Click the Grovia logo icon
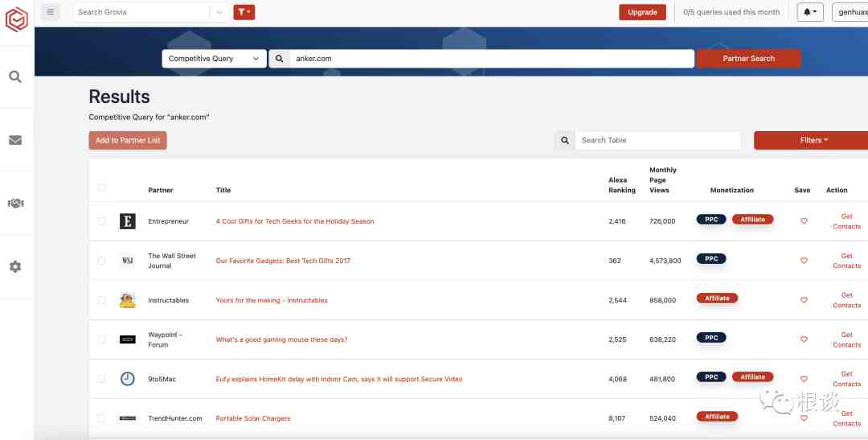Screen dimensions: 868x440 pyautogui.click(x=17, y=19)
